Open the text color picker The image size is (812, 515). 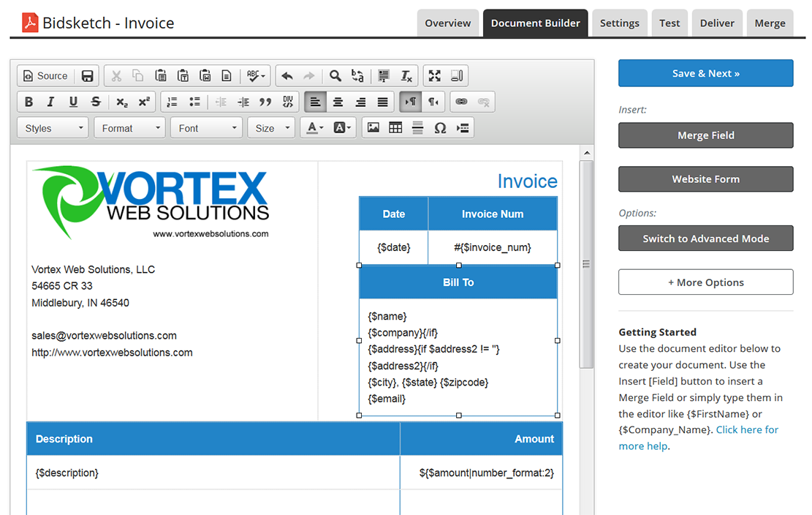pos(315,128)
